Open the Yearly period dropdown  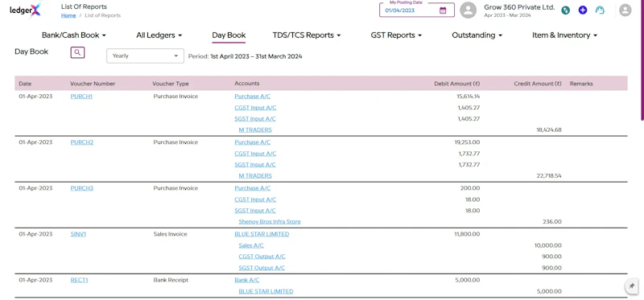[x=145, y=55]
